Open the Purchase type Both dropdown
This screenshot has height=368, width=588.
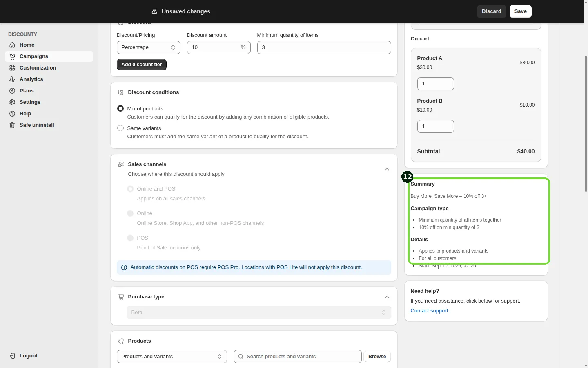259,312
